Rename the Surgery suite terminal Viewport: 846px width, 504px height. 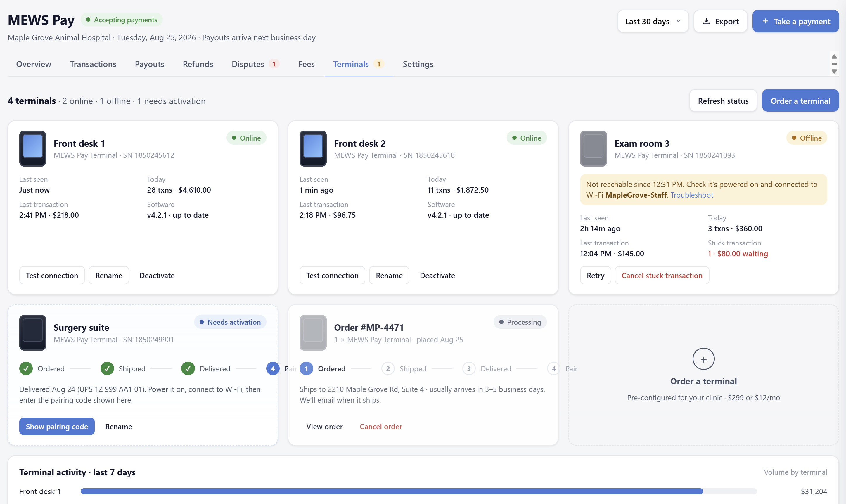(x=119, y=426)
